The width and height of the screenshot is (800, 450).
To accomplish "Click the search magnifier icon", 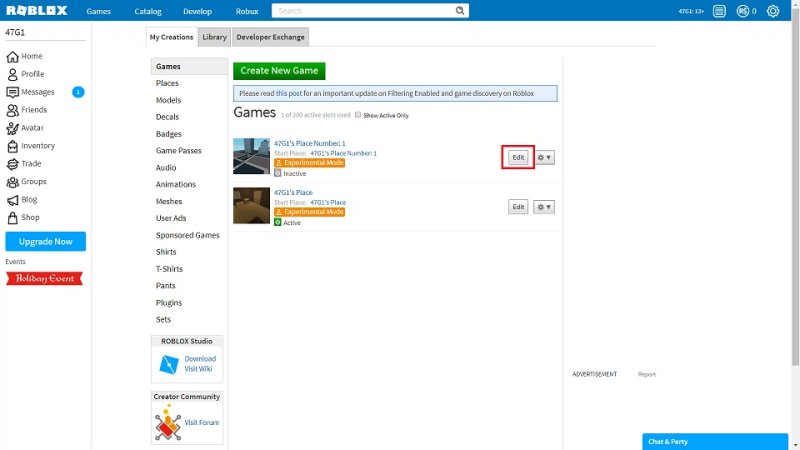I will point(460,11).
